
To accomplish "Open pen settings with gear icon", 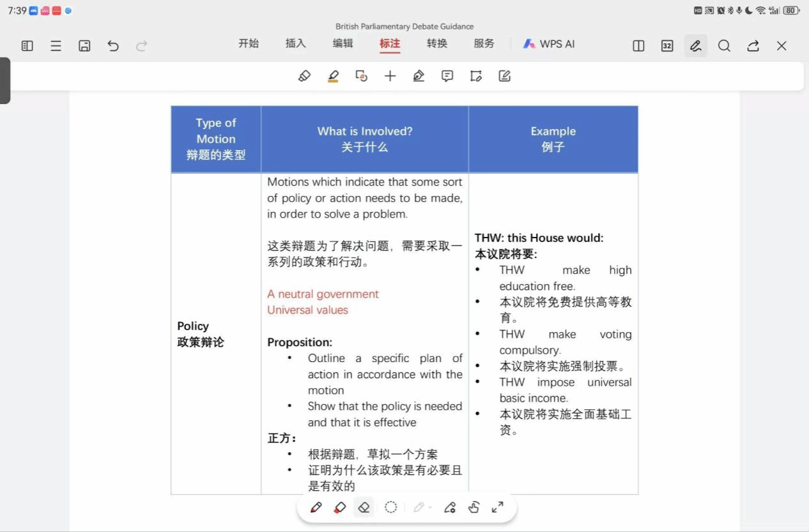I will coord(450,508).
